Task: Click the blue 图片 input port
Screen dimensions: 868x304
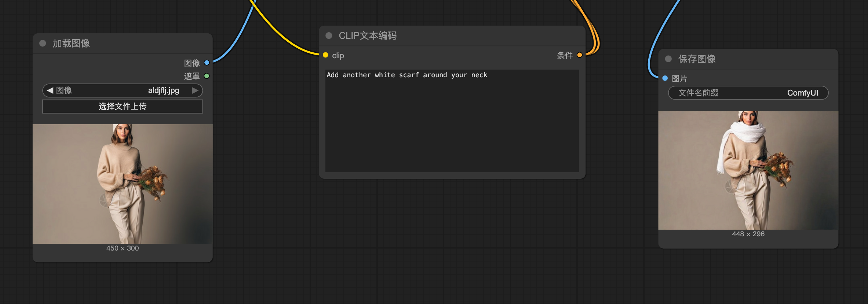Action: pyautogui.click(x=665, y=78)
